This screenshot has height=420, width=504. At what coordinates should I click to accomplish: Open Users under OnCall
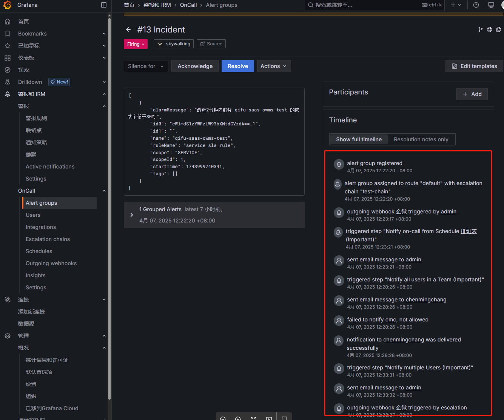tap(33, 215)
